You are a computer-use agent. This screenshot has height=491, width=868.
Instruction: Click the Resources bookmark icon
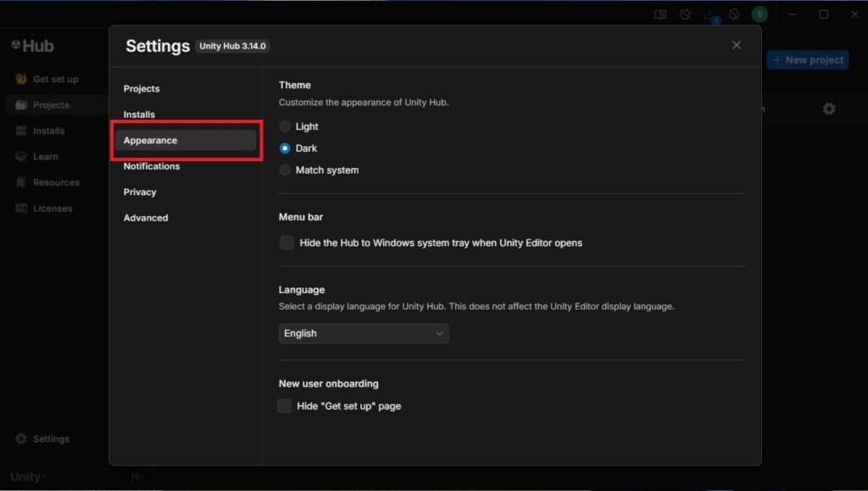(21, 182)
